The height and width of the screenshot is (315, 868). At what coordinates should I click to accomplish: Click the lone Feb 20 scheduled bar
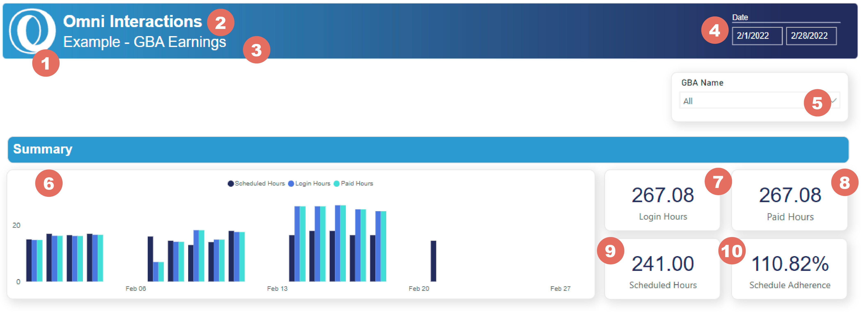pyautogui.click(x=433, y=261)
